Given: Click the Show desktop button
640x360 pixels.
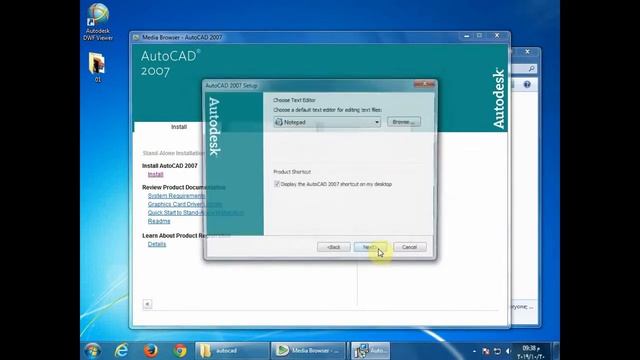Looking at the screenshot, I should pos(556,351).
